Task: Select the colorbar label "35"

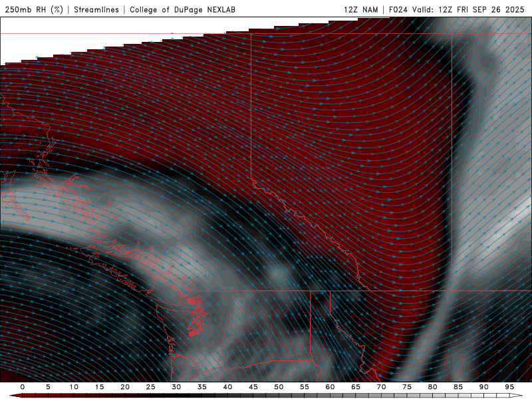Action: 202,387
